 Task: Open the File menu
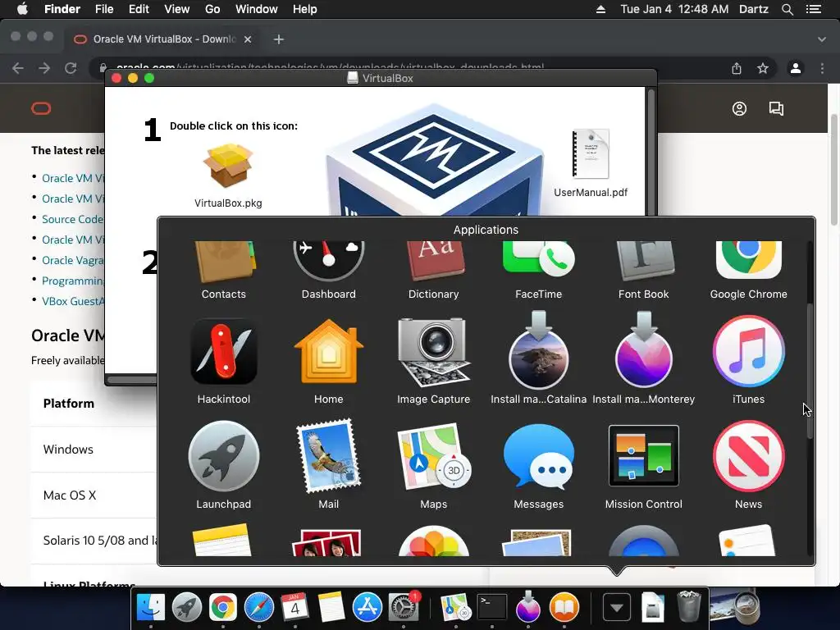tap(104, 9)
